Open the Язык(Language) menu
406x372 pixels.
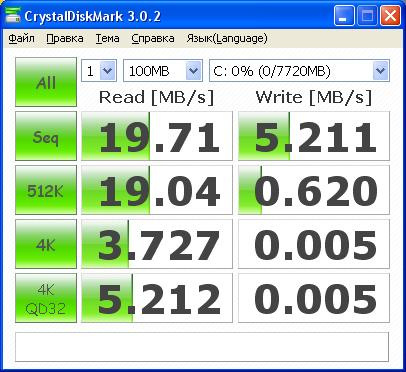tap(227, 38)
